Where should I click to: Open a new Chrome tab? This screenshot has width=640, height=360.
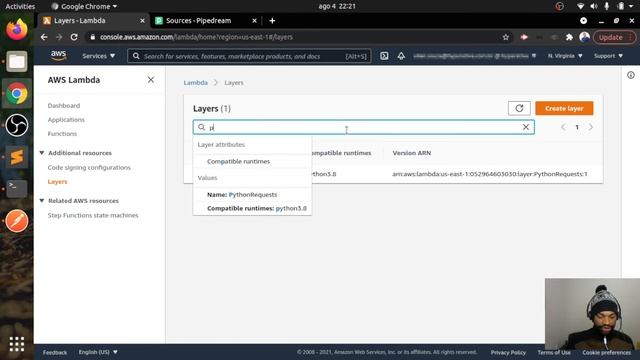coord(272,21)
